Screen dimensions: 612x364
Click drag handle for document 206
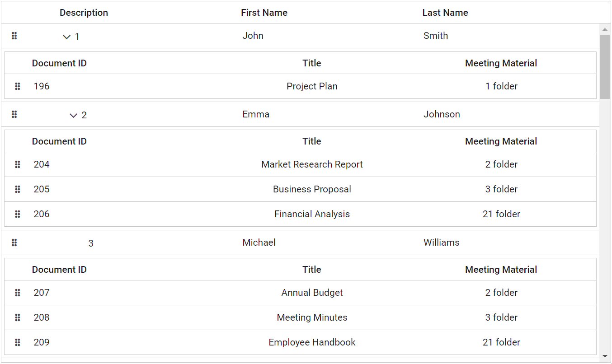[18, 214]
